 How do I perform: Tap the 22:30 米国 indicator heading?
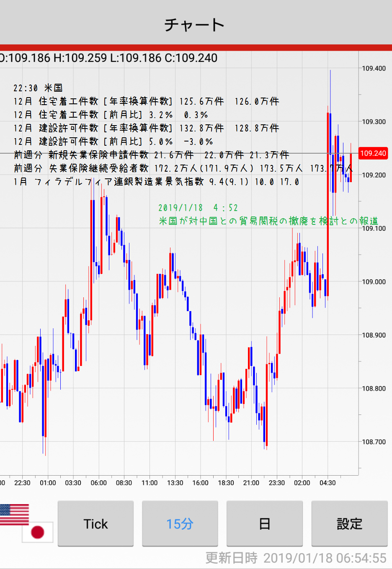point(38,88)
